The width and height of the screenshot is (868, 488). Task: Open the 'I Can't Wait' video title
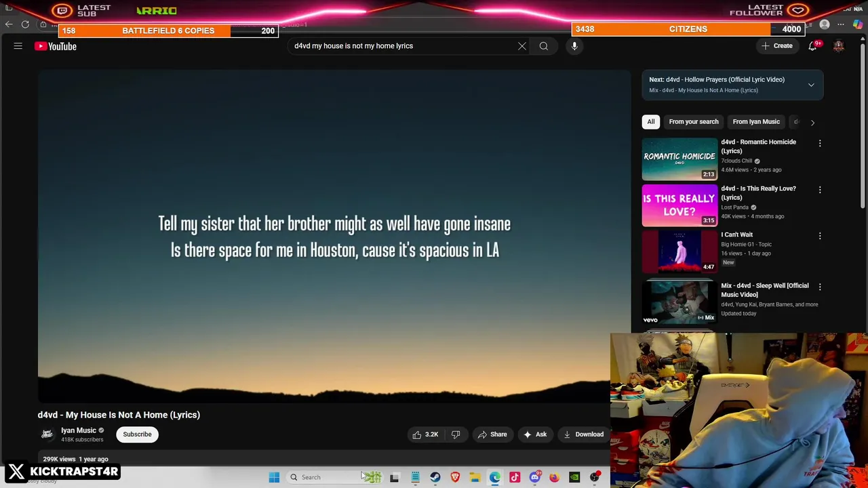[x=737, y=235]
